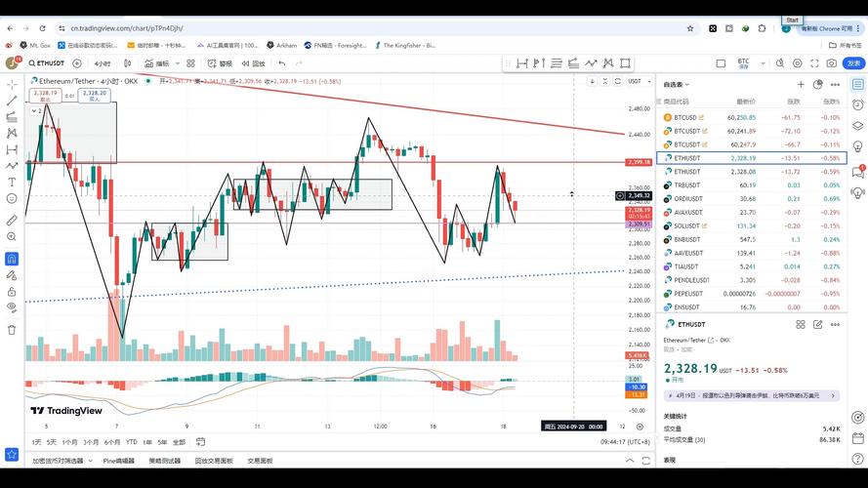Take a chart snapshot with camera icon
Screen dimensions: 868x488
[831, 63]
